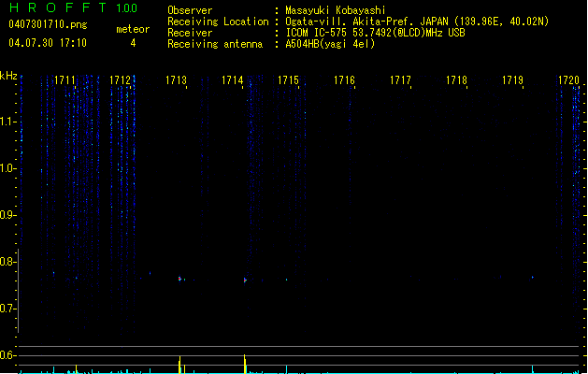Click the 1720 time marker

coord(568,80)
